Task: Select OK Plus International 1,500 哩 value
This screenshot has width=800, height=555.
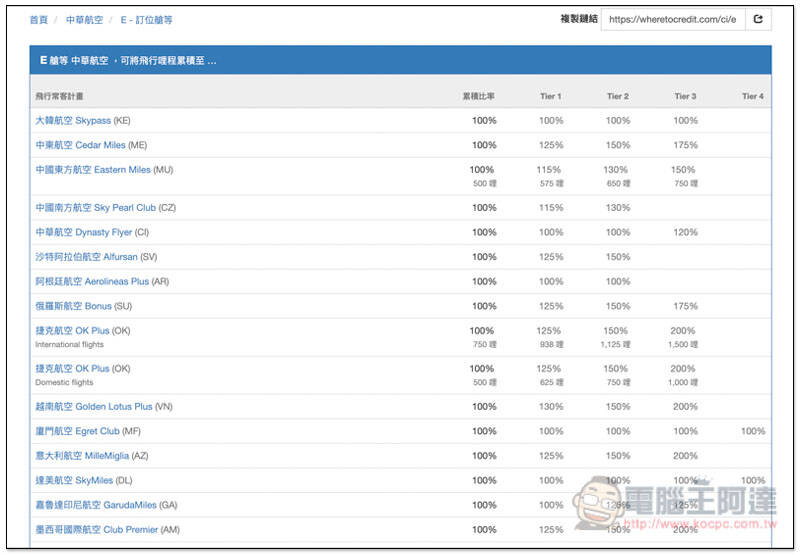Action: click(x=683, y=344)
